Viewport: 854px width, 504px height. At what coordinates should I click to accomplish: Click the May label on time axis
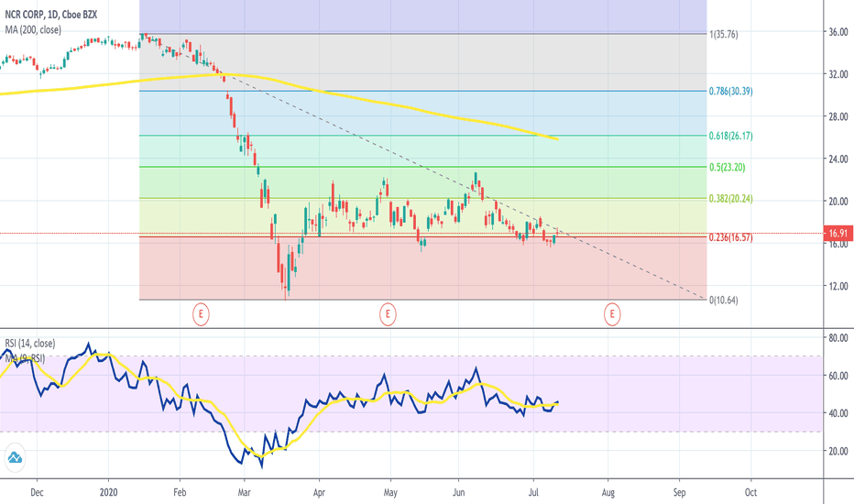(390, 493)
